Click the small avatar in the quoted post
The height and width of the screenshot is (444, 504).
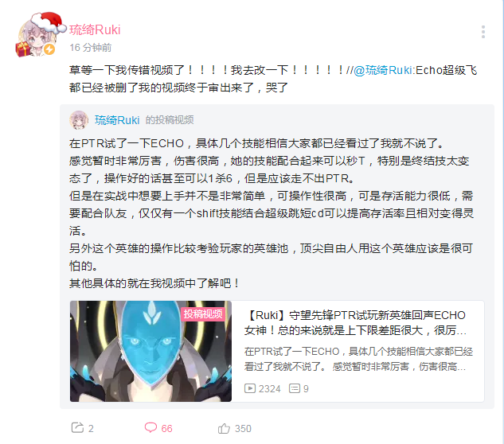(79, 120)
